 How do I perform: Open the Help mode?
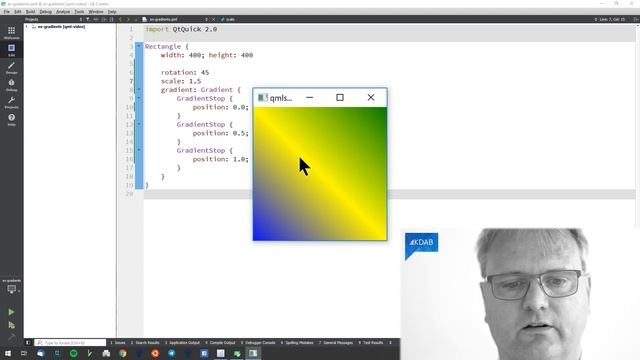11,120
